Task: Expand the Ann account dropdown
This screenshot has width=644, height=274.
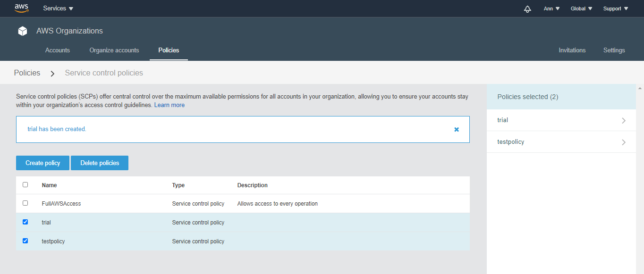Action: point(551,8)
